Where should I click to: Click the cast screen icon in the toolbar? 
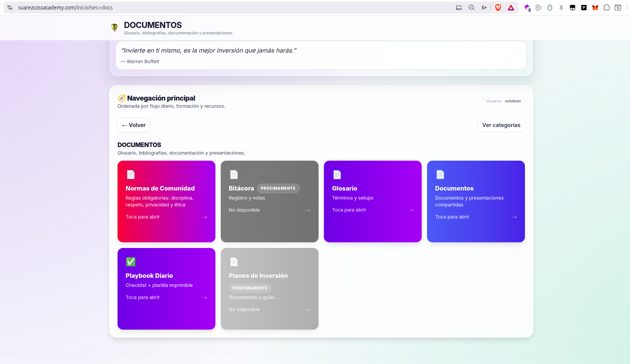(x=458, y=7)
